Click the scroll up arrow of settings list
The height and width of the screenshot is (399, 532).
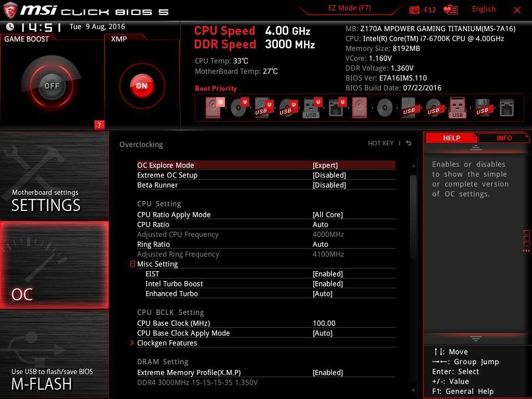(x=413, y=166)
